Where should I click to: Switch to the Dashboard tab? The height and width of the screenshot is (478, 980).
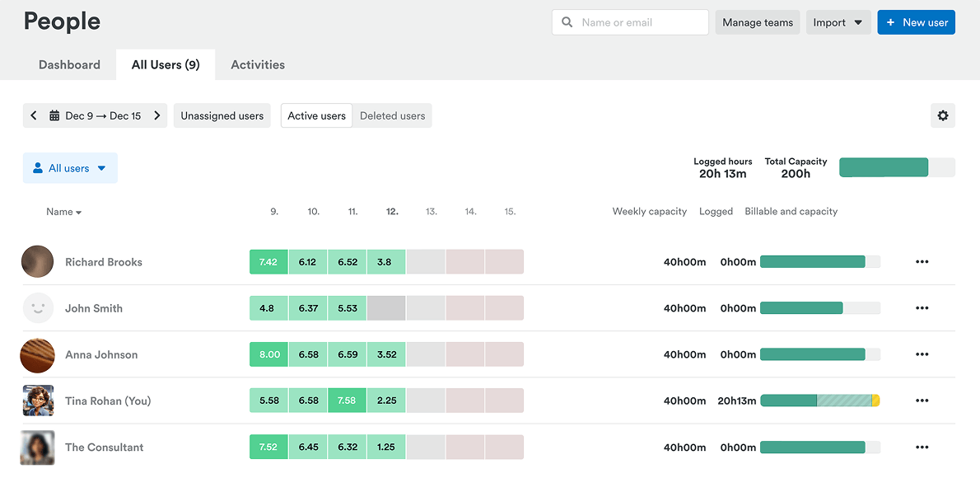[69, 65]
